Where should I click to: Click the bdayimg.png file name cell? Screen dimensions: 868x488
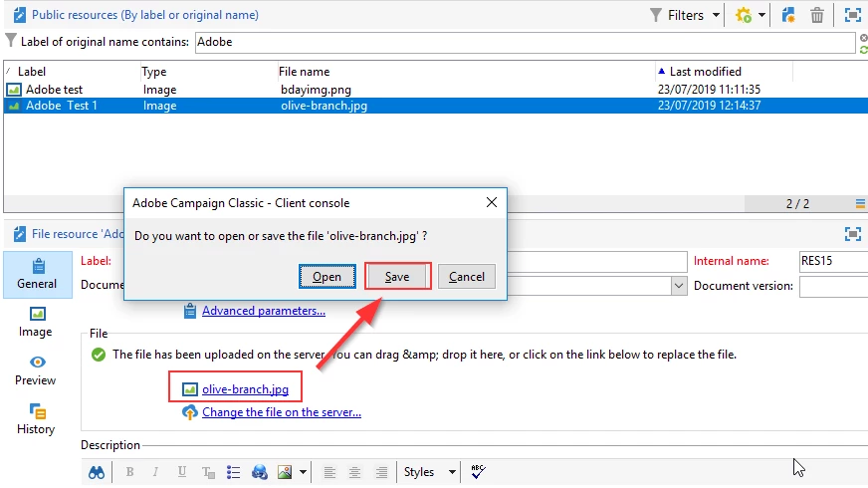[317, 90]
